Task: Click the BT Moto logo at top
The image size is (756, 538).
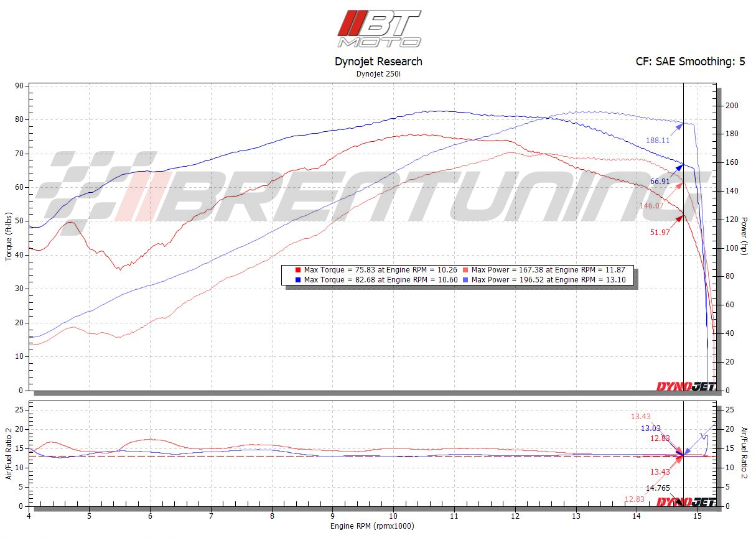Action: tap(379, 29)
